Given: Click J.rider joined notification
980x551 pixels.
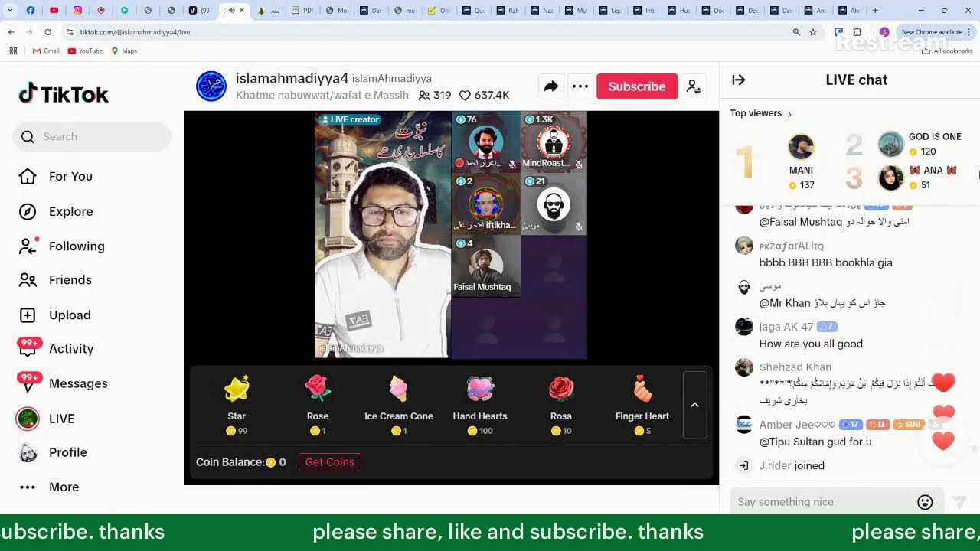Looking at the screenshot, I should (x=792, y=465).
